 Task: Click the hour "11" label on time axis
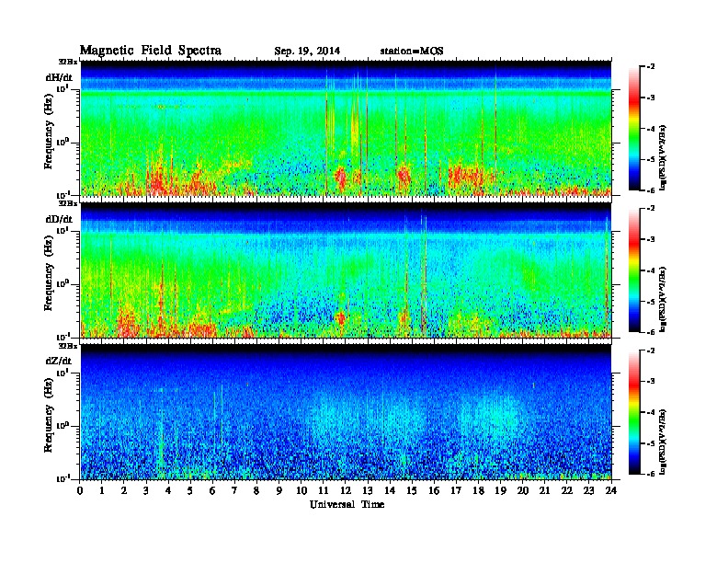(324, 490)
